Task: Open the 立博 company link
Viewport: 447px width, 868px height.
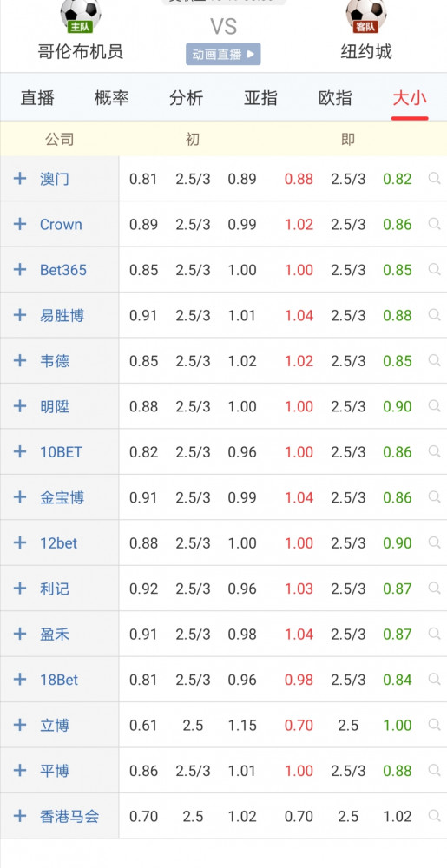Action: tap(54, 725)
